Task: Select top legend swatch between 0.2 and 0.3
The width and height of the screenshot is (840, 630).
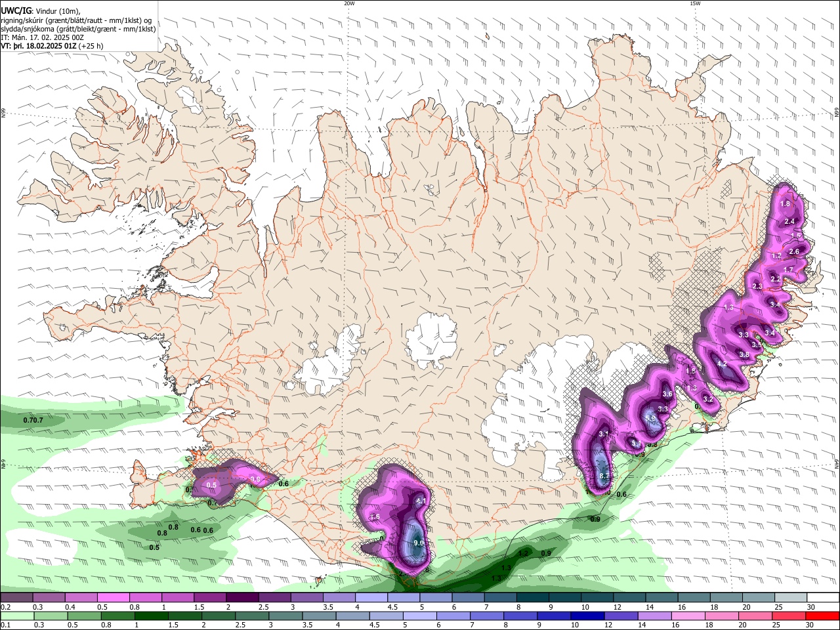Action: coord(16,597)
